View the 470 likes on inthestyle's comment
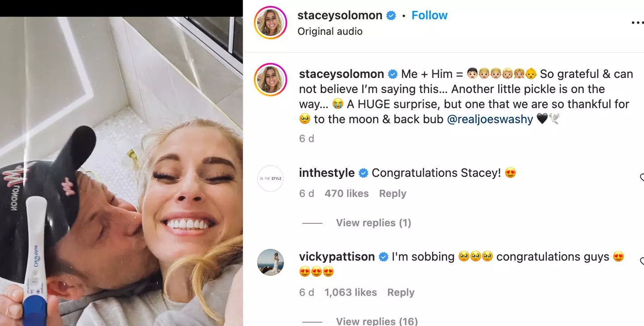 click(346, 193)
